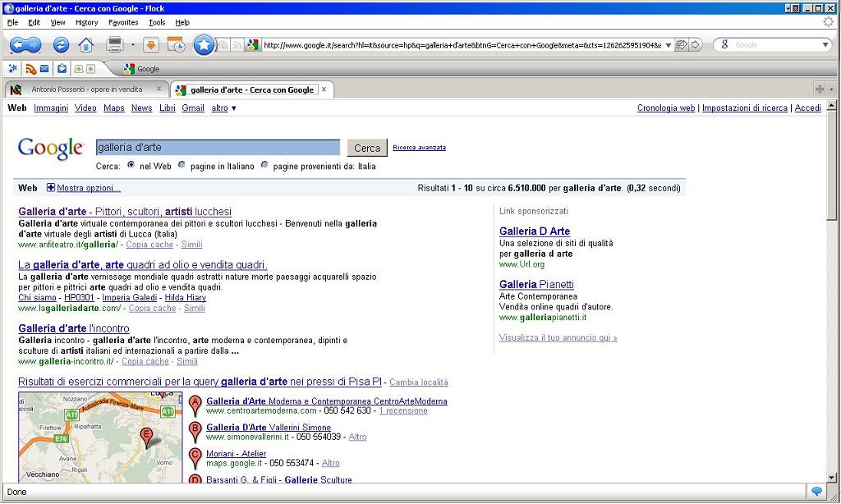Click the browser address bar URL
Viewport: 841px width, 504px height.
pos(462,45)
